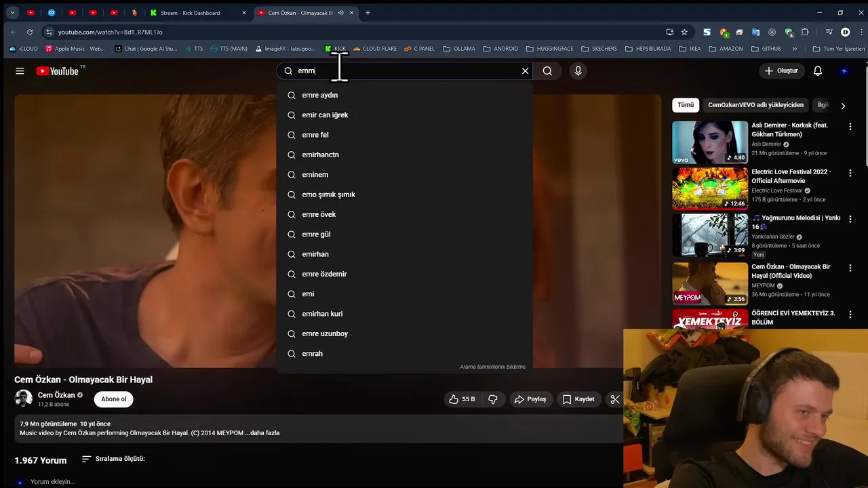
Task: Pick the suggestion "emi"
Action: (404, 294)
